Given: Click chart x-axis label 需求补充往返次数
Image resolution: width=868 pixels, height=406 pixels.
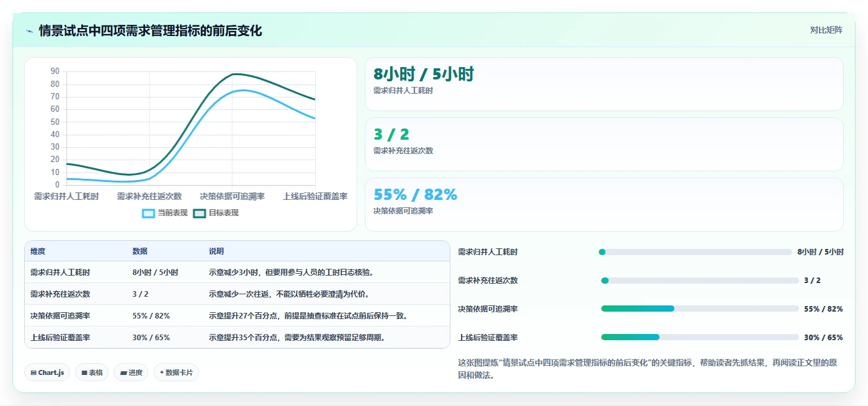Looking at the screenshot, I should tap(149, 196).
